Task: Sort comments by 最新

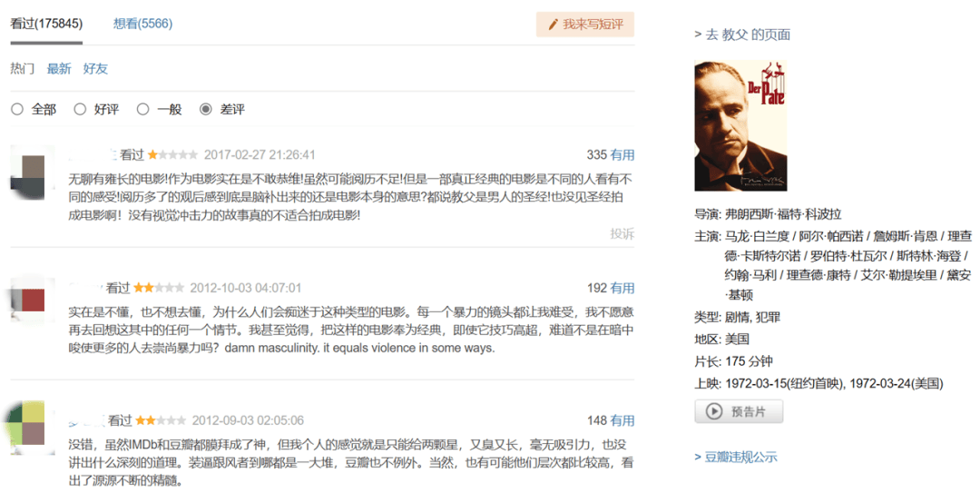Action: point(59,69)
